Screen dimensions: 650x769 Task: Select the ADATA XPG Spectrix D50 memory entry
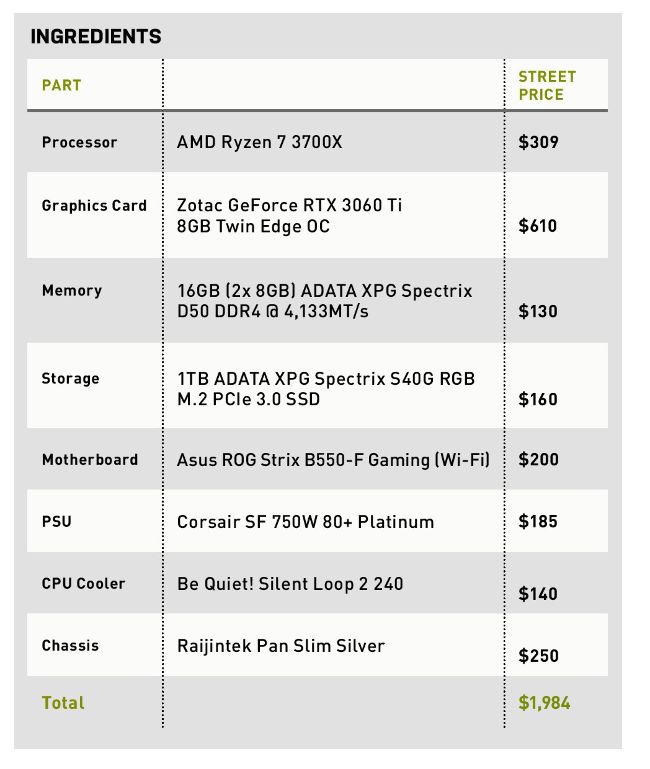[x=324, y=301]
